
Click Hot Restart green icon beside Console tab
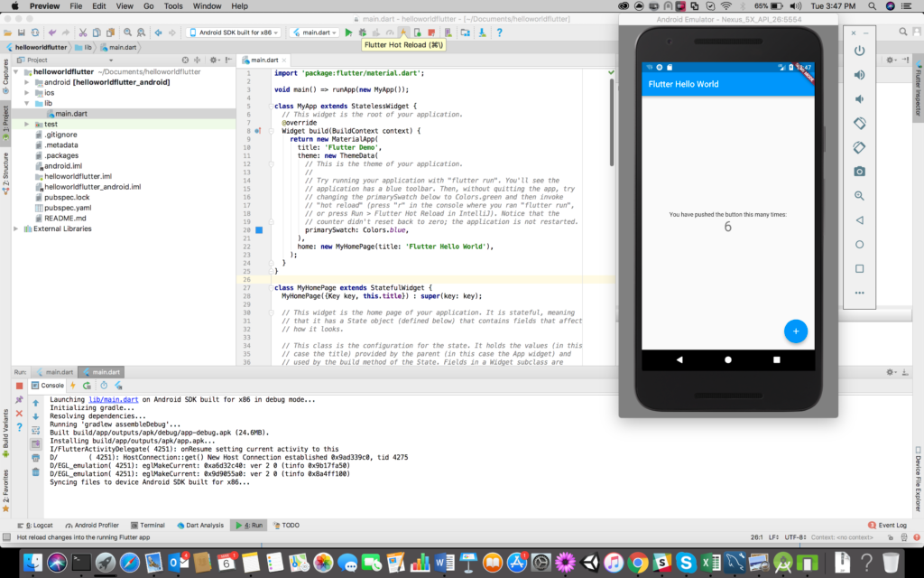coord(88,385)
